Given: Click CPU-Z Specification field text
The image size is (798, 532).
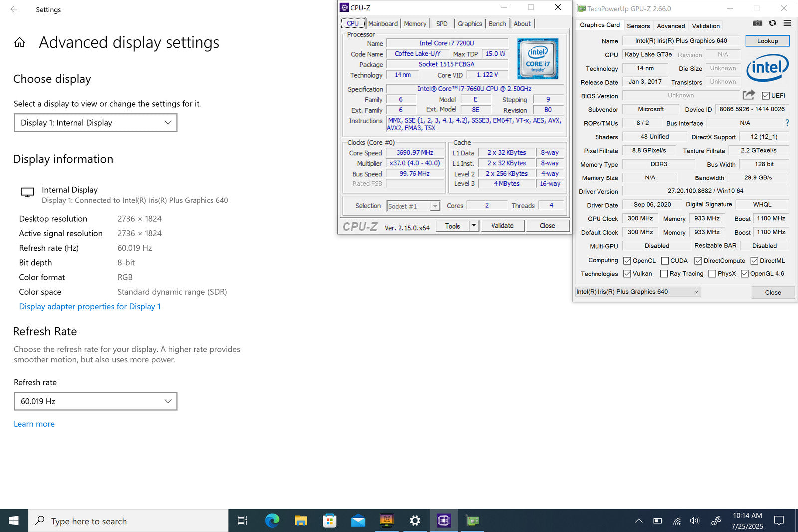Looking at the screenshot, I should tap(474, 89).
